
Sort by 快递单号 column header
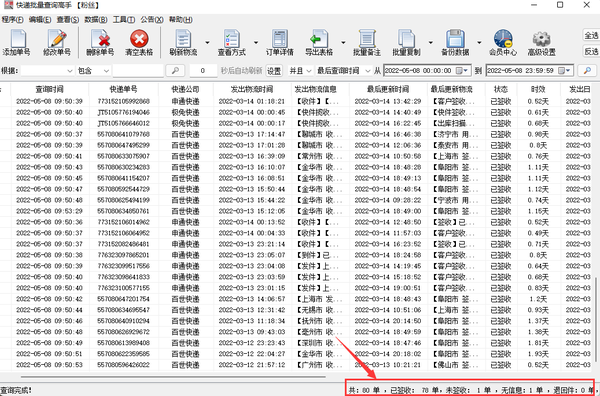pyautogui.click(x=123, y=89)
